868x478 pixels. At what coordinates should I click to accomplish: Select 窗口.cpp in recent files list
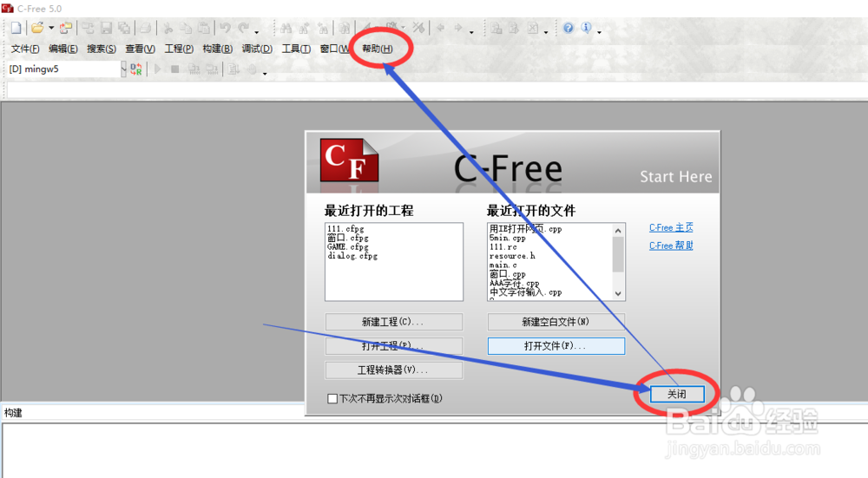pyautogui.click(x=507, y=274)
